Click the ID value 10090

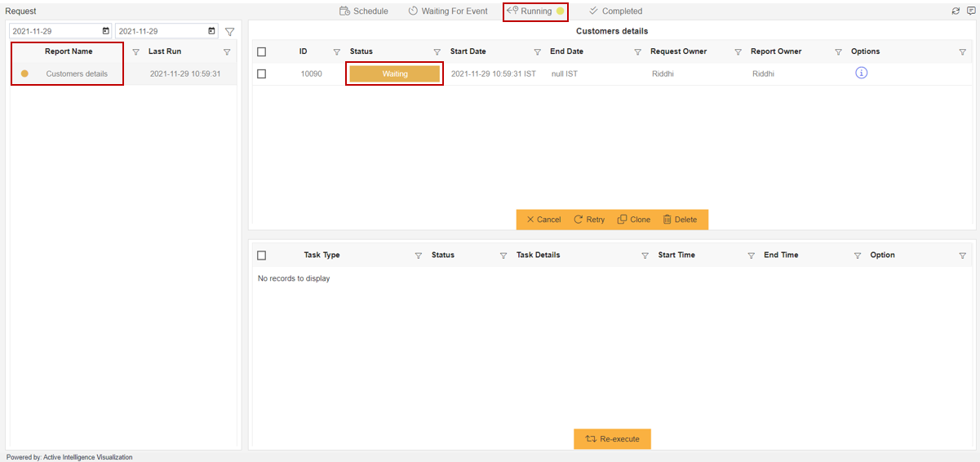pos(311,73)
